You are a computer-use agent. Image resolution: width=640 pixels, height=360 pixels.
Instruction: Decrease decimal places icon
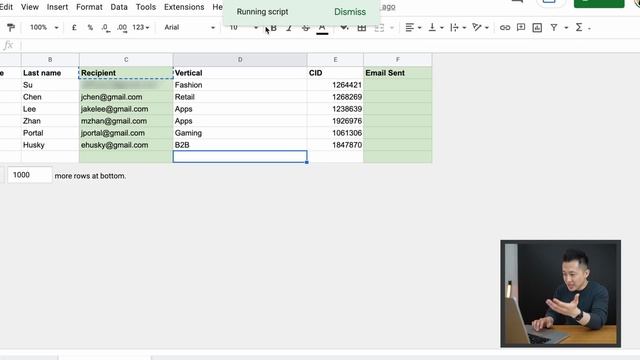click(x=106, y=27)
